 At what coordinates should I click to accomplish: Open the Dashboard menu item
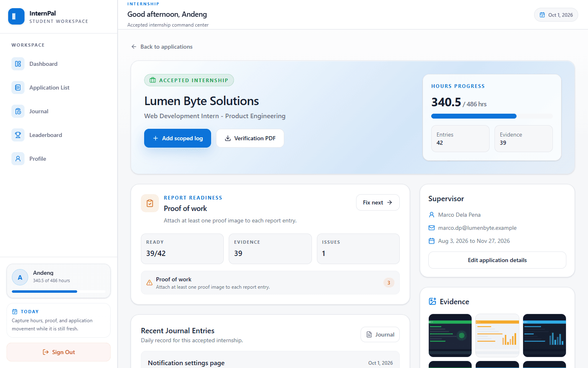pos(59,64)
